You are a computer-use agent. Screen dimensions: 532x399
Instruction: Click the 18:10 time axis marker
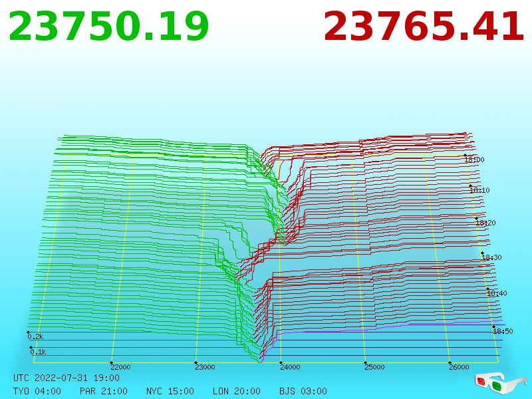coord(479,190)
